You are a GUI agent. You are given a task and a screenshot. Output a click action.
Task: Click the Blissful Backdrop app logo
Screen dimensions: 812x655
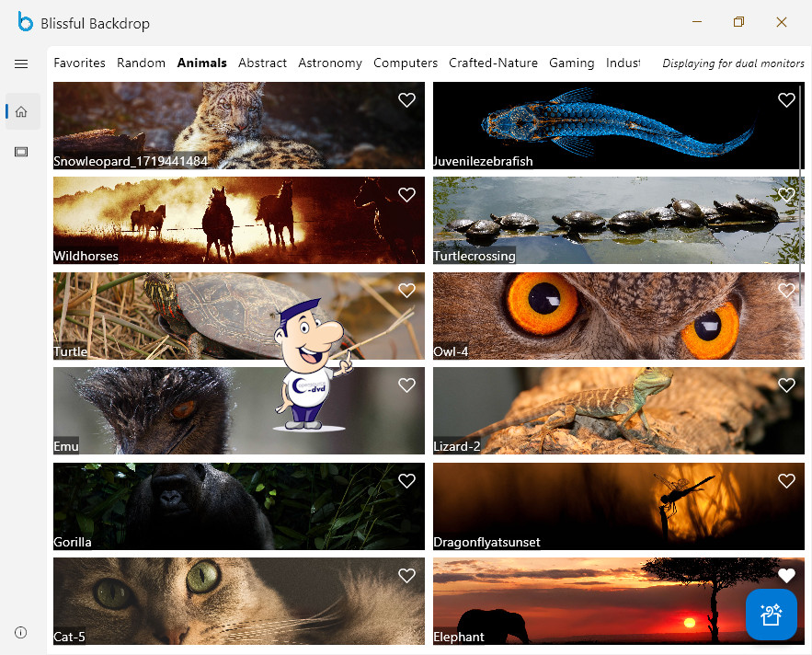pos(26,22)
